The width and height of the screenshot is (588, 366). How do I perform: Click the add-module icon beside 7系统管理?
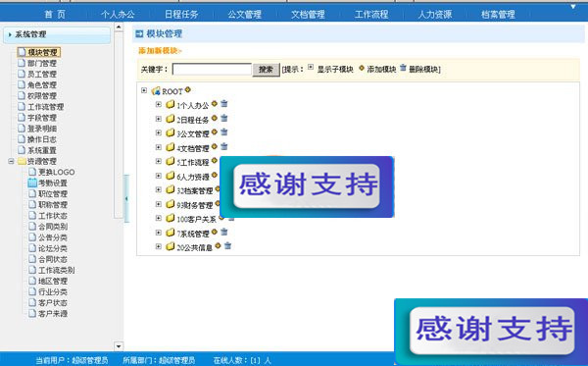pos(214,232)
